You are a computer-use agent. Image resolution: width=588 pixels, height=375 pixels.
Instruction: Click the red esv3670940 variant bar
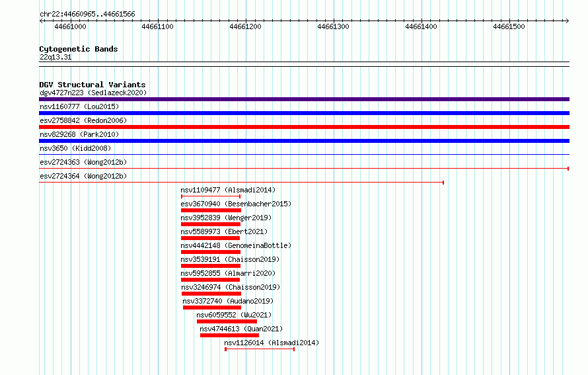[211, 210]
